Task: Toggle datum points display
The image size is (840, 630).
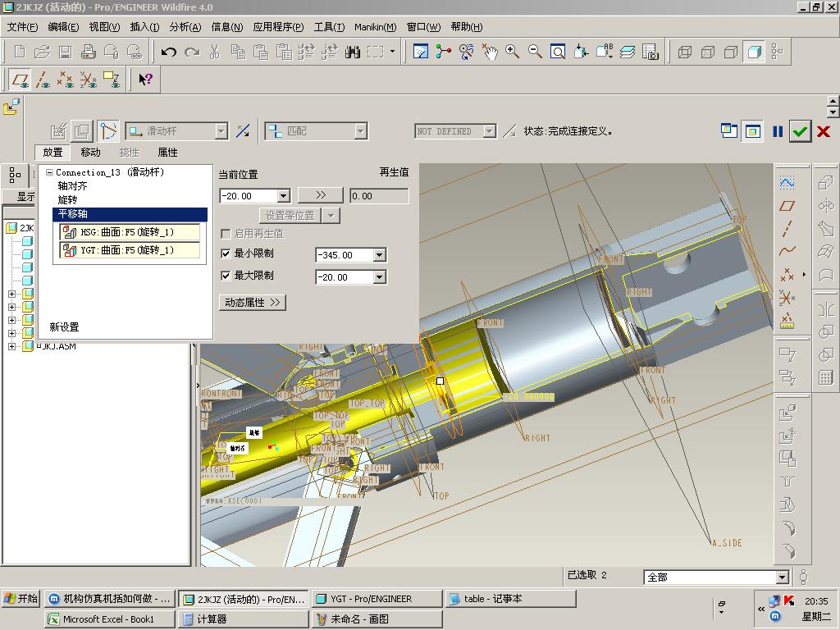Action: pos(66,80)
